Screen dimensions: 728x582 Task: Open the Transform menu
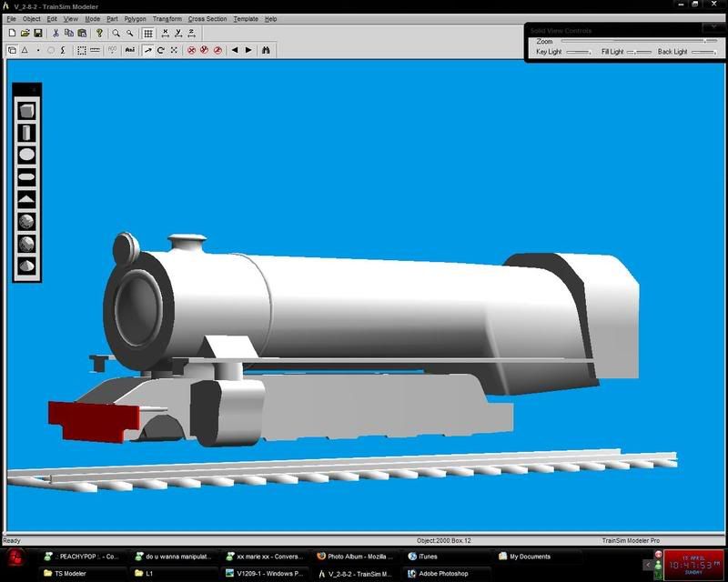coord(167,18)
